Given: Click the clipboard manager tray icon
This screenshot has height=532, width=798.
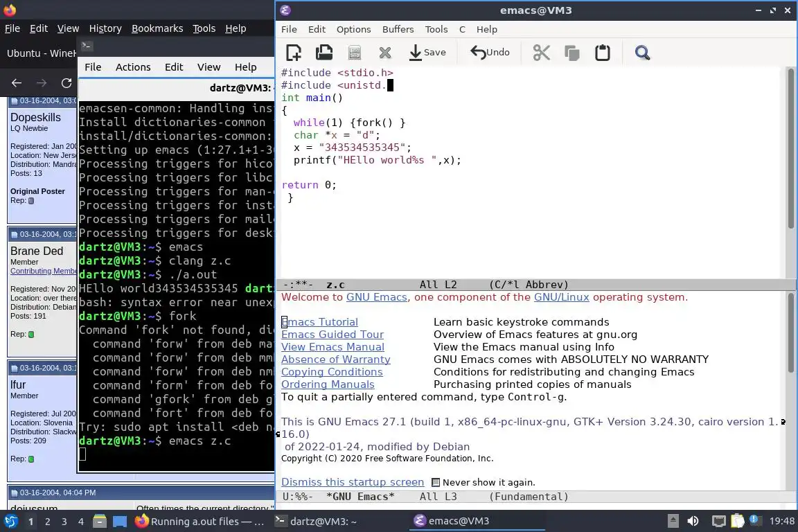Looking at the screenshot, I should [x=738, y=522].
